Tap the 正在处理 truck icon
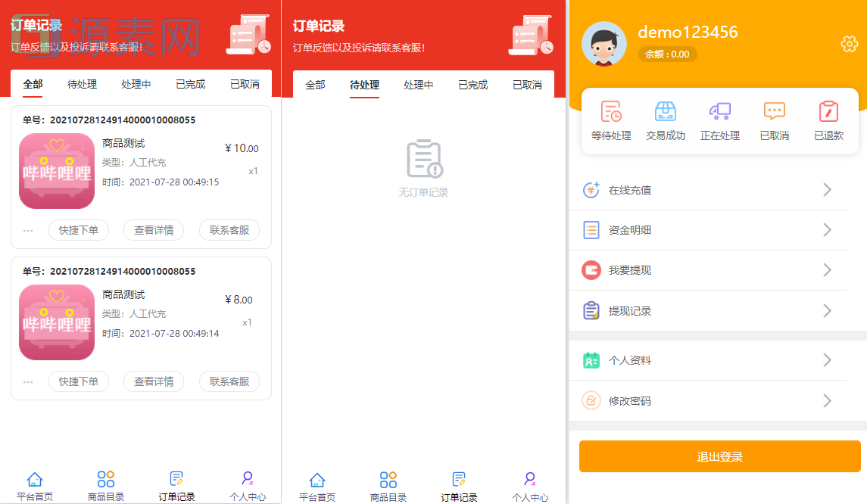The width and height of the screenshot is (867, 504). coord(720,111)
